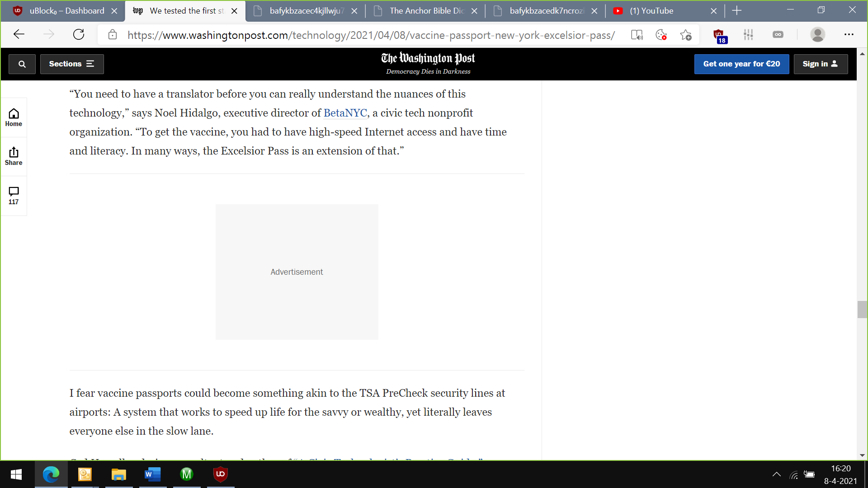Click the Get one year for €20 button
The width and height of the screenshot is (868, 488).
741,64
